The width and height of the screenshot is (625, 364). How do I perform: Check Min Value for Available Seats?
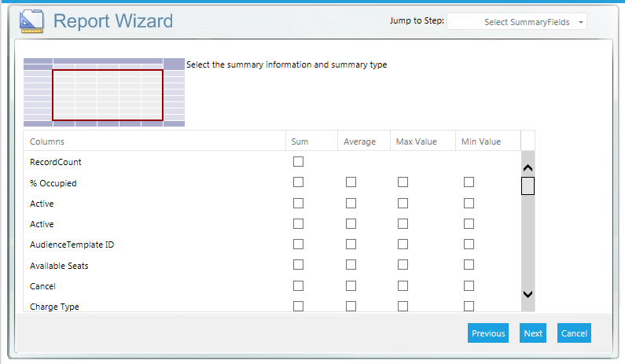469,265
